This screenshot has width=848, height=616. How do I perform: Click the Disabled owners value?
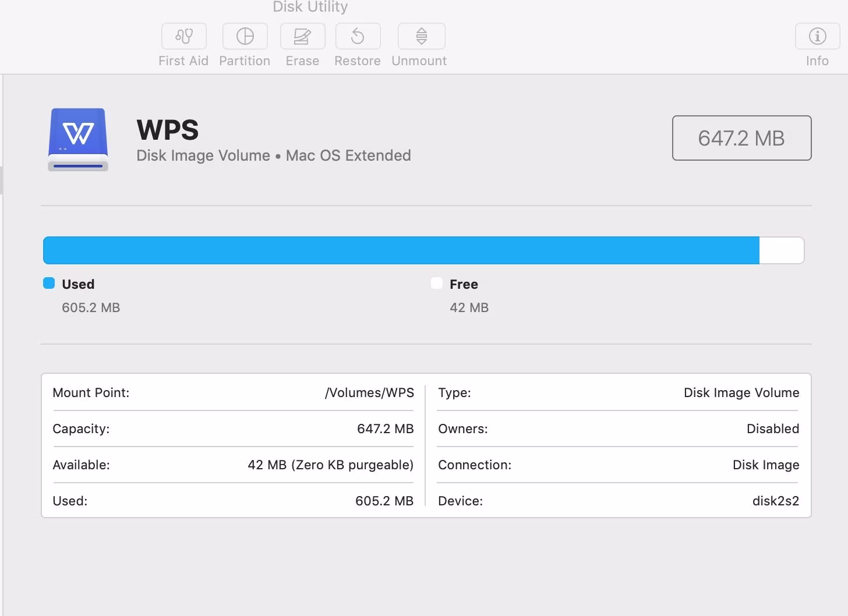773,429
